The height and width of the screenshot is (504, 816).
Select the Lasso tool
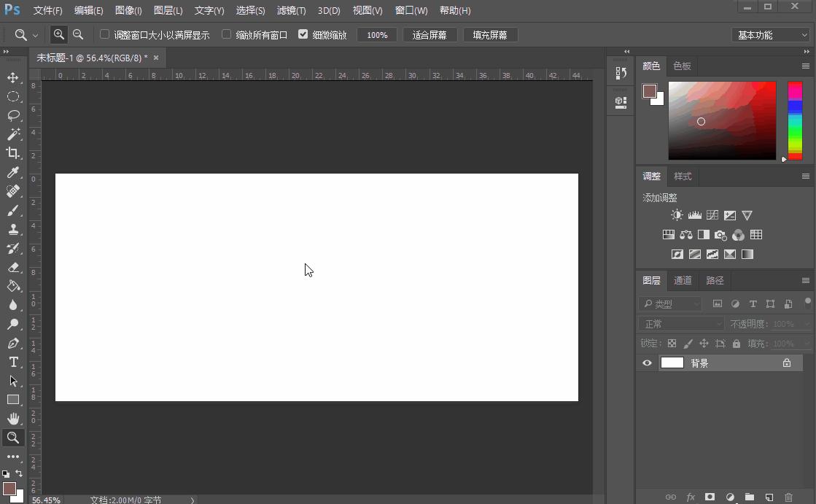click(x=13, y=115)
